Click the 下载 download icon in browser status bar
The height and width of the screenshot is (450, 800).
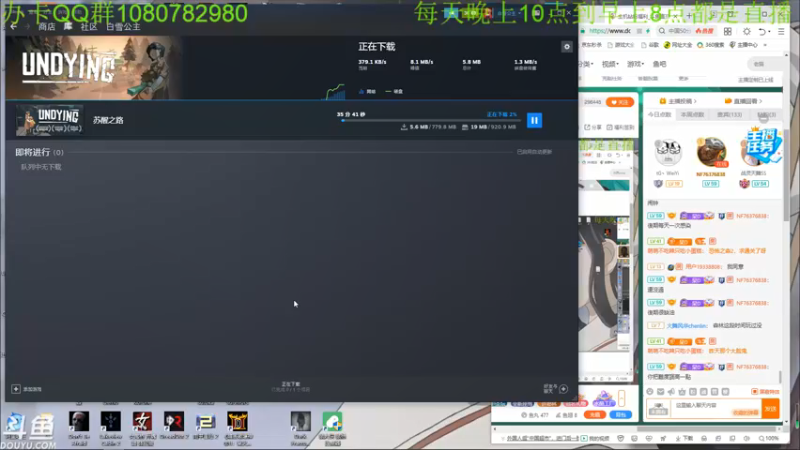coord(684,438)
